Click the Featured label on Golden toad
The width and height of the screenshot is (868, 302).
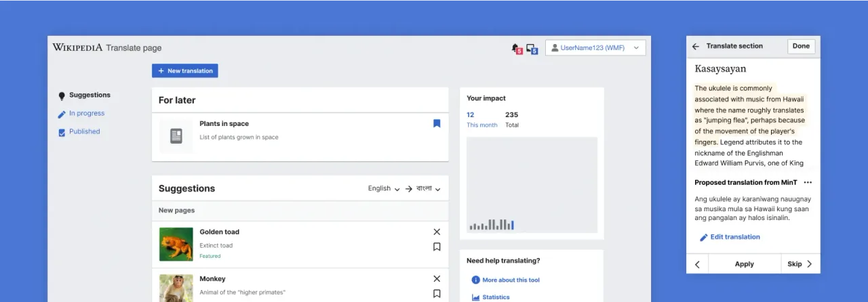pyautogui.click(x=210, y=256)
